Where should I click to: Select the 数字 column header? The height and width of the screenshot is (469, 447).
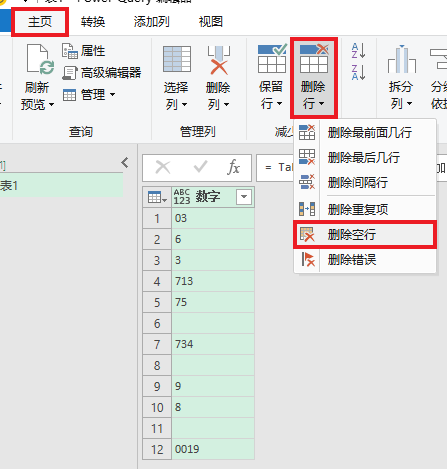pos(213,197)
